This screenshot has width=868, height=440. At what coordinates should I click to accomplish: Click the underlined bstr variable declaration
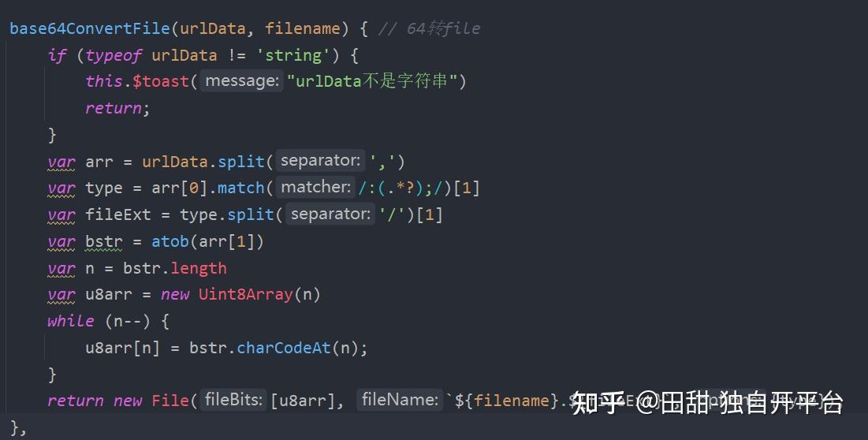[x=103, y=242]
